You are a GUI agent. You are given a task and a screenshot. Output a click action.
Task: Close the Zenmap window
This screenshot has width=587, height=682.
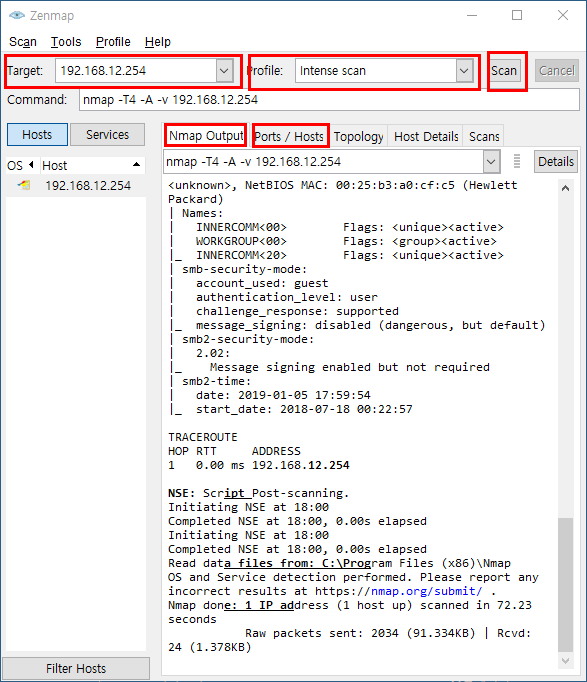[x=563, y=16]
